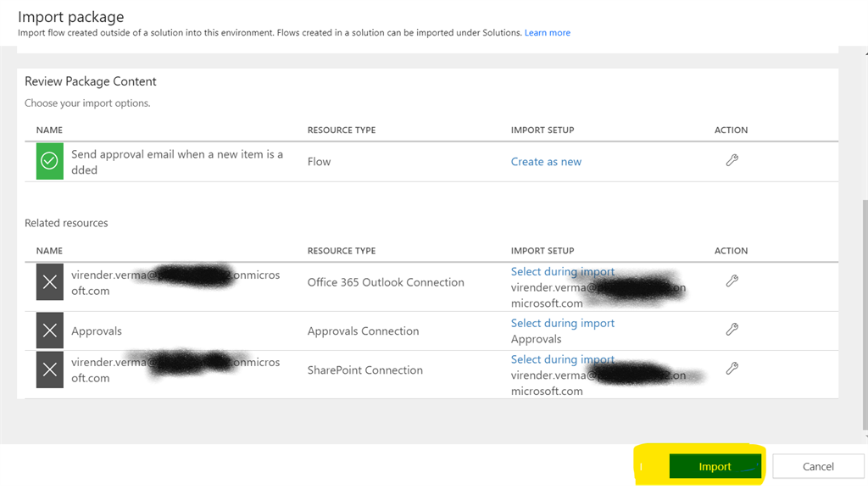Click the X status icon beside Office 365 Outlook row

coord(50,282)
